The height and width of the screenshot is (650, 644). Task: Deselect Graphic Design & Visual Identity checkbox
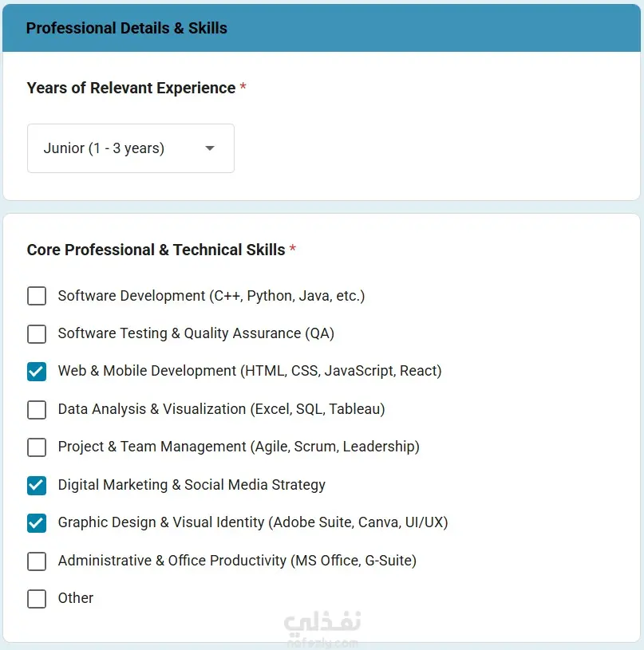coord(37,523)
